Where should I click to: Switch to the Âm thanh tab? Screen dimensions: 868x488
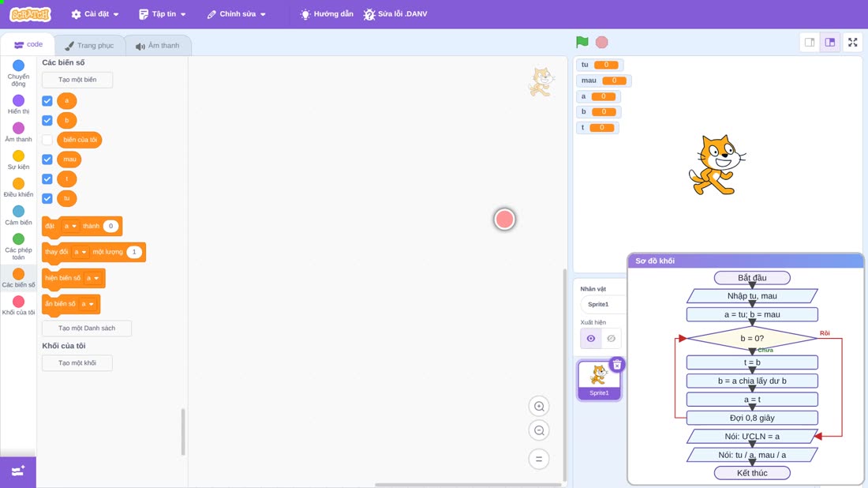pyautogui.click(x=158, y=46)
